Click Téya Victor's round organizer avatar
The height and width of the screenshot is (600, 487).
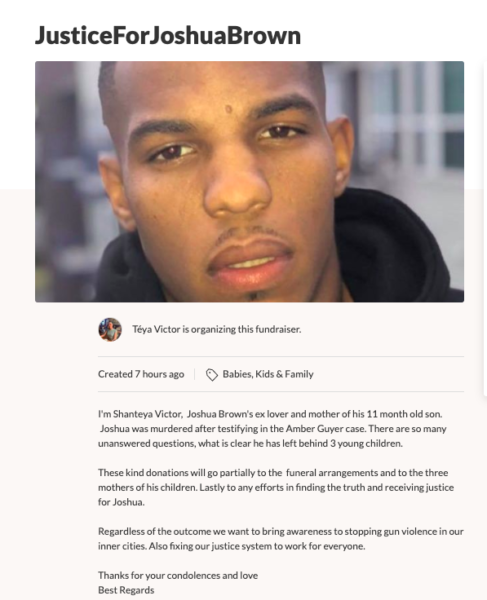pyautogui.click(x=110, y=329)
